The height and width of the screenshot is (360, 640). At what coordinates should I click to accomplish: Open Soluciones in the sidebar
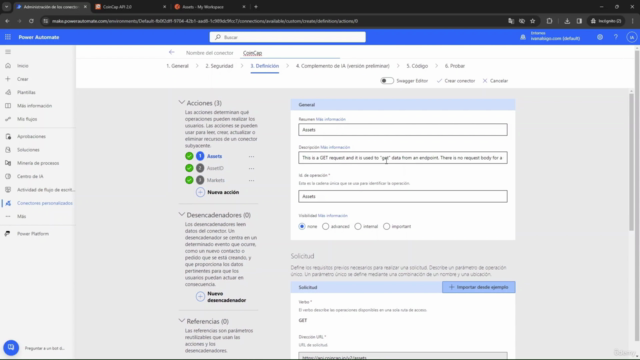28,150
